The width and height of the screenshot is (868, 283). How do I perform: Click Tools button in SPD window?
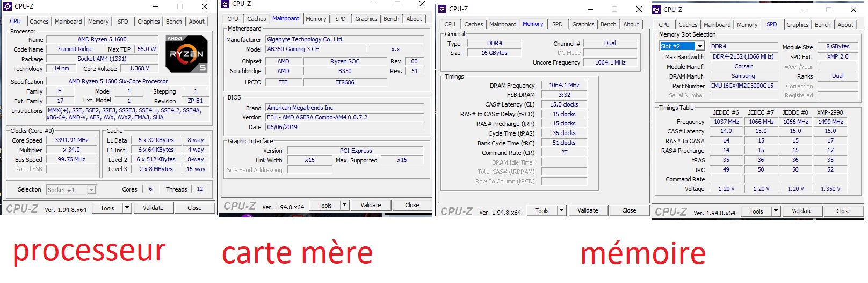pyautogui.click(x=756, y=211)
